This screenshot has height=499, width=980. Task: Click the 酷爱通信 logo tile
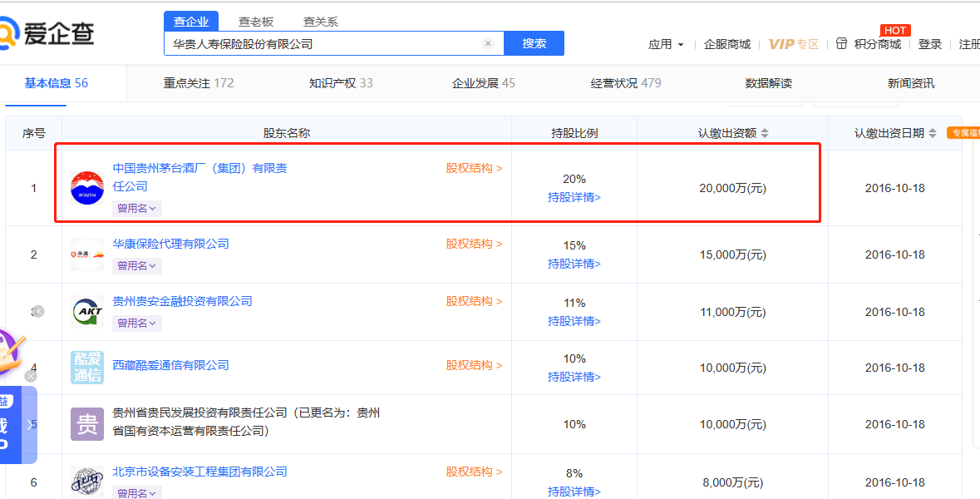pyautogui.click(x=87, y=367)
